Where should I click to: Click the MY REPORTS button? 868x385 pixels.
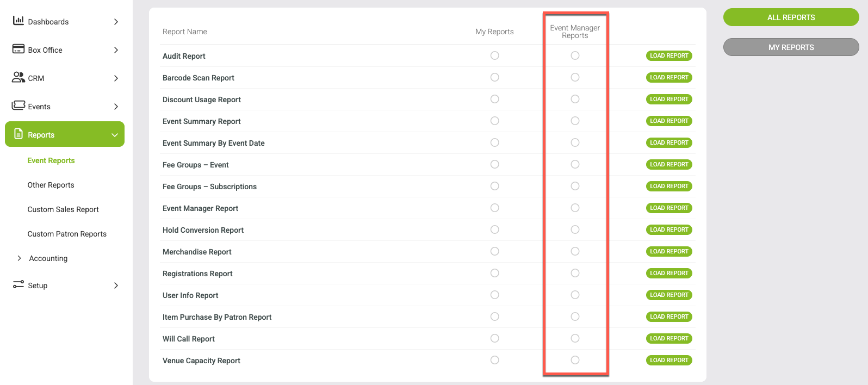791,47
